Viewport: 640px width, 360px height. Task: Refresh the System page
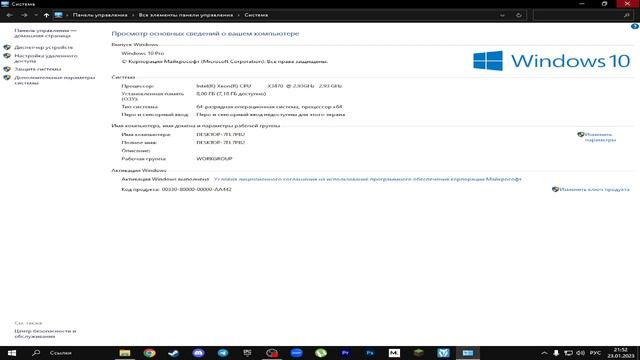point(519,15)
